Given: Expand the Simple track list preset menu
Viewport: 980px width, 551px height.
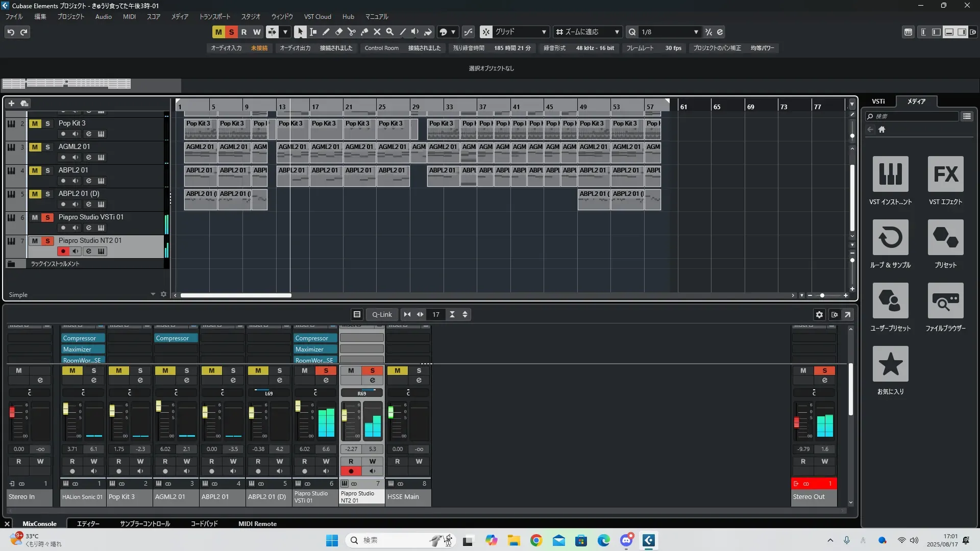Looking at the screenshot, I should point(153,294).
